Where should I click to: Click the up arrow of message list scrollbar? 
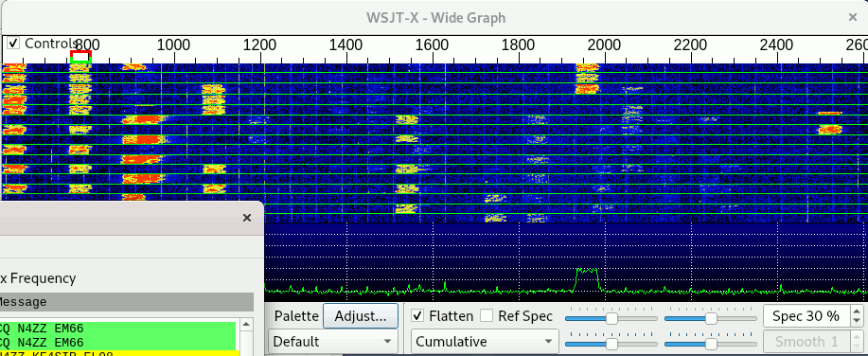[246, 325]
